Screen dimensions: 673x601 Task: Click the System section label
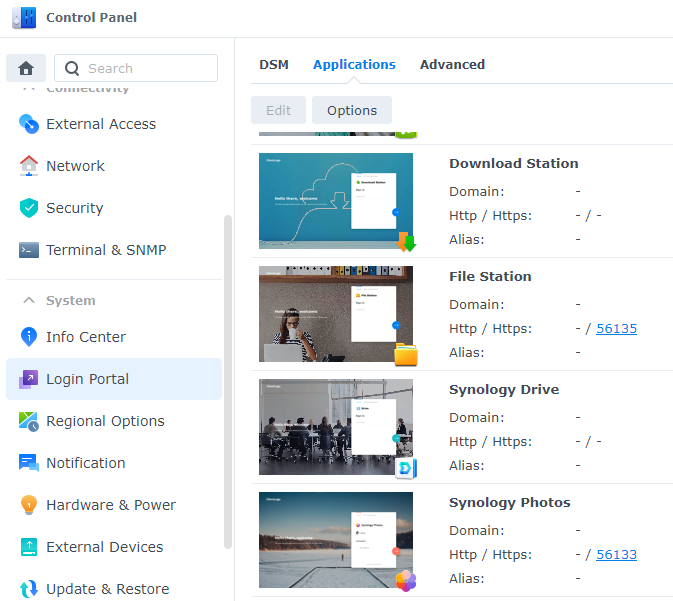71,300
